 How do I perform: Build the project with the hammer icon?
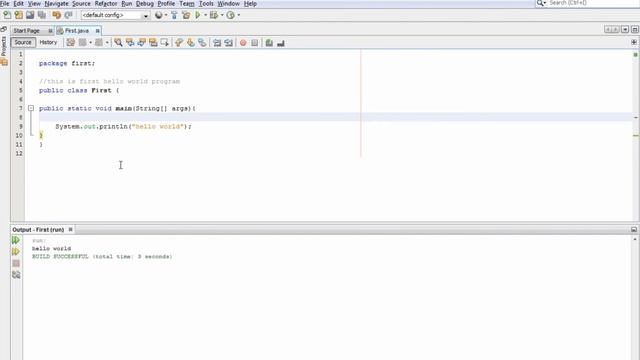point(174,15)
